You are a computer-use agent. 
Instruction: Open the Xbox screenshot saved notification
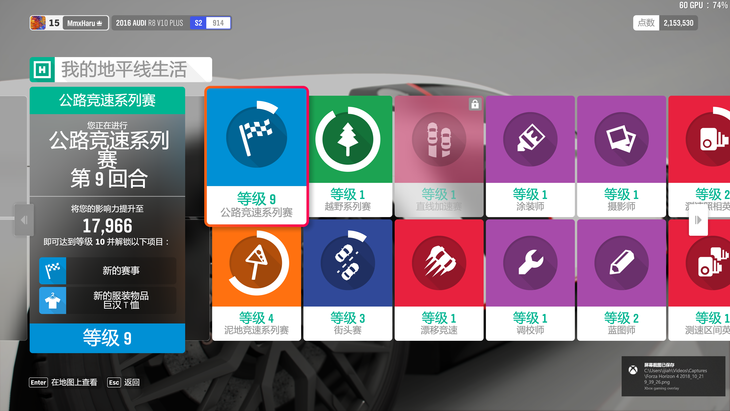(673, 376)
